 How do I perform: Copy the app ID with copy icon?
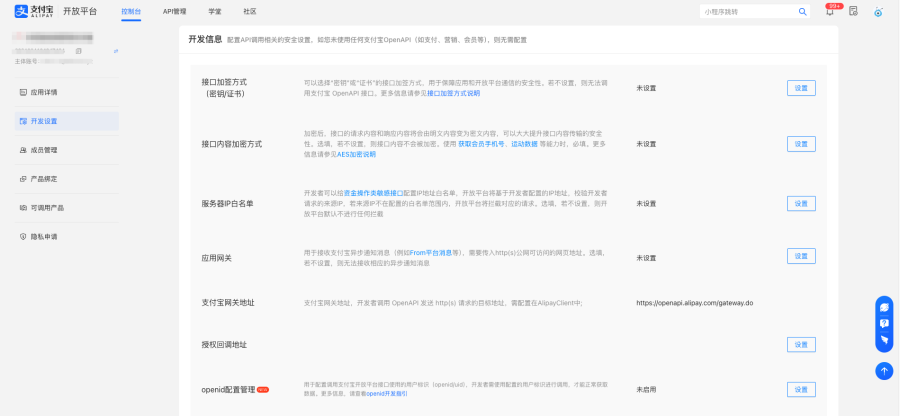79,51
